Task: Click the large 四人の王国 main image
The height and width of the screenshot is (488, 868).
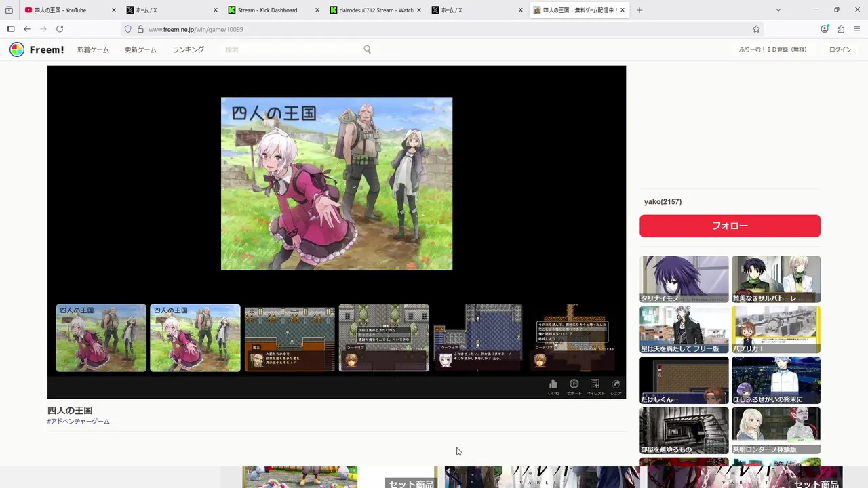Action: (x=336, y=184)
